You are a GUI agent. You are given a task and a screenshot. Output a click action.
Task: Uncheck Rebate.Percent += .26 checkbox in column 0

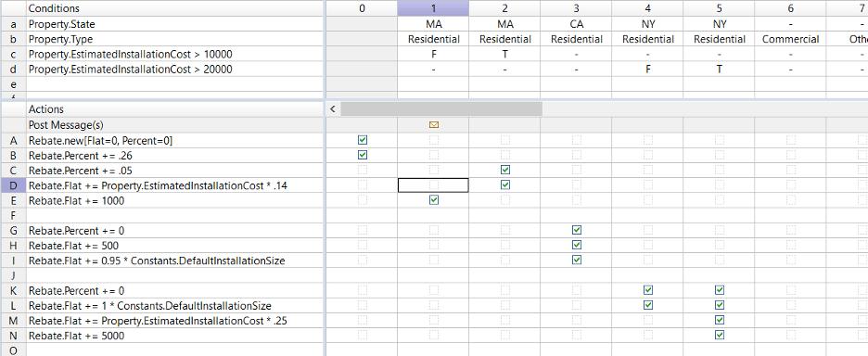[363, 156]
